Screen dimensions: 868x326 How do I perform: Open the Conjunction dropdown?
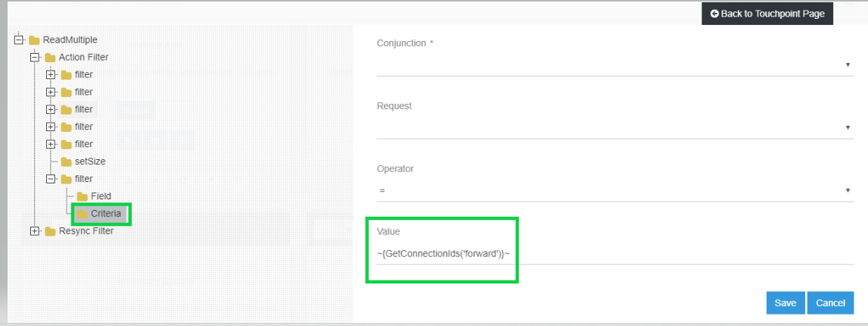[x=614, y=65]
